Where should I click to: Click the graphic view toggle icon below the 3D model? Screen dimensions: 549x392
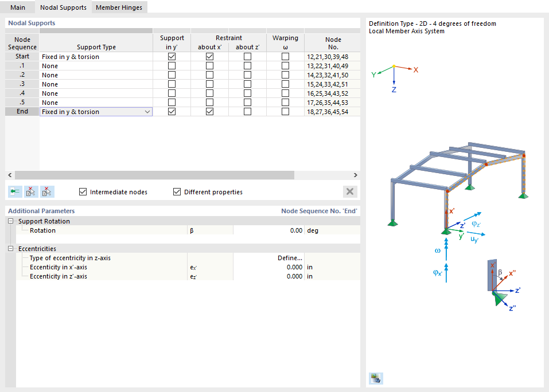376,378
